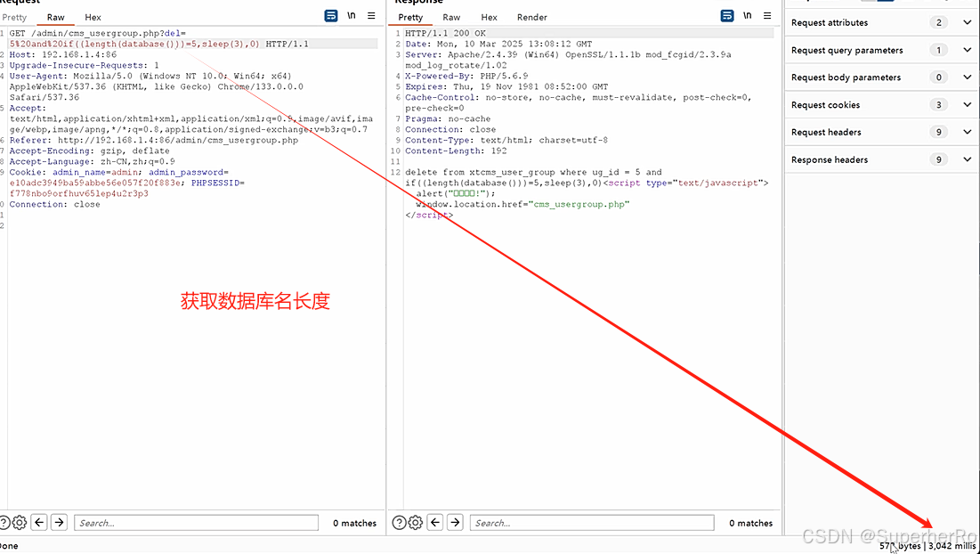The width and height of the screenshot is (980, 554).
Task: Click Request pane 0 matches indicator
Action: tap(354, 523)
